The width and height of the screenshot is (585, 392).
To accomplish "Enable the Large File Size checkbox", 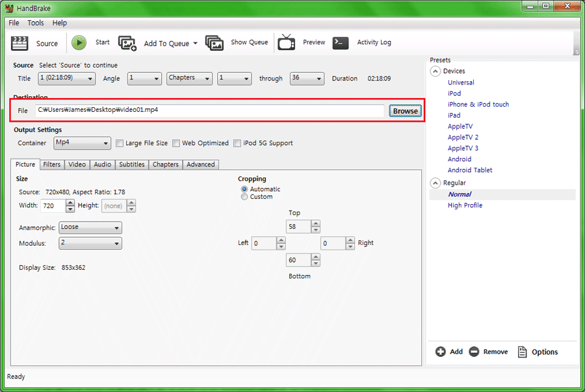I will [x=120, y=143].
